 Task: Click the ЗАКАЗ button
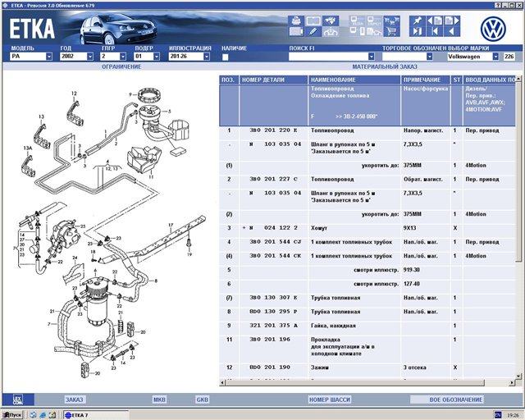pyautogui.click(x=74, y=399)
